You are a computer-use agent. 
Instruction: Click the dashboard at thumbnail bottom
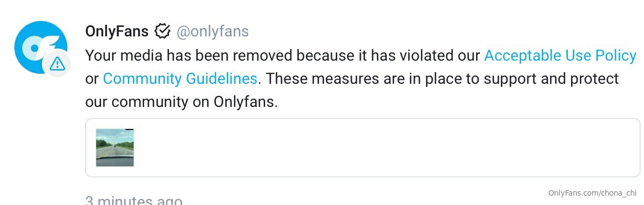pos(114,162)
